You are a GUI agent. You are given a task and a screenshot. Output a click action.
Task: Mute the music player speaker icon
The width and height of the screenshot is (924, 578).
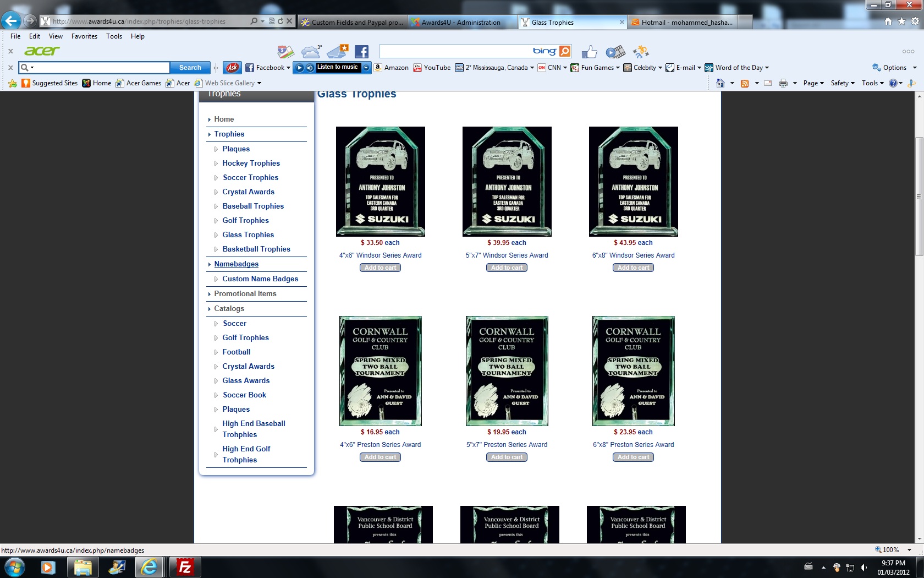310,68
